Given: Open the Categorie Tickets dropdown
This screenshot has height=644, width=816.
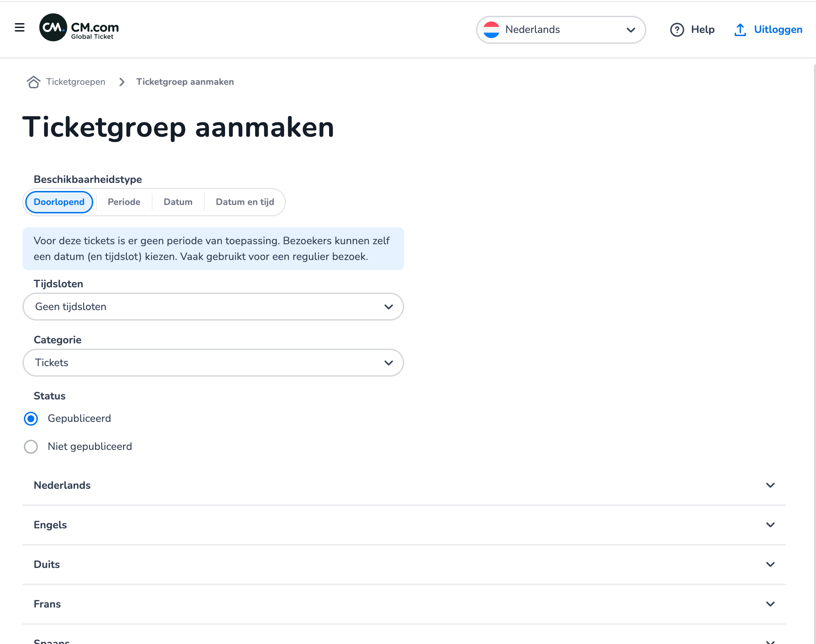Looking at the screenshot, I should coord(213,362).
